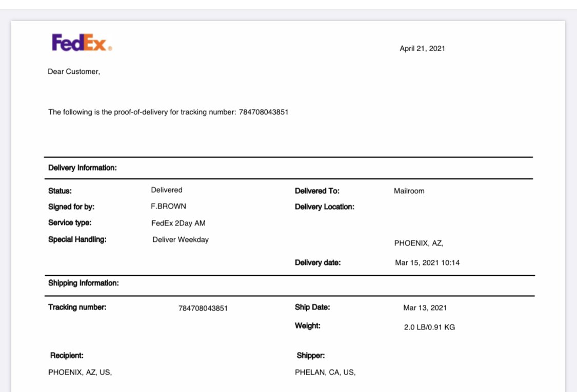This screenshot has width=577, height=392.
Task: Click the Delivery Location label
Action: 325,207
